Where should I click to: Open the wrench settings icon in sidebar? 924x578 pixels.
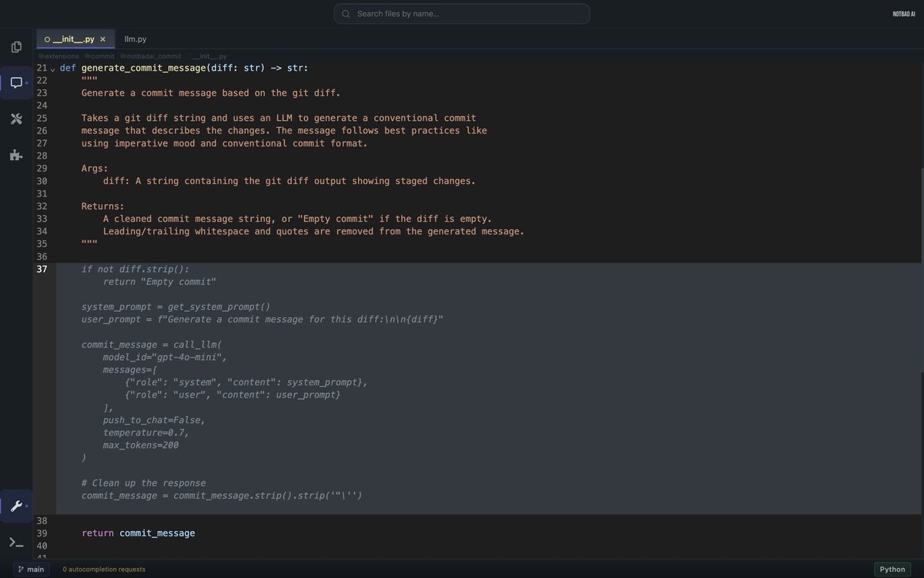(x=16, y=506)
